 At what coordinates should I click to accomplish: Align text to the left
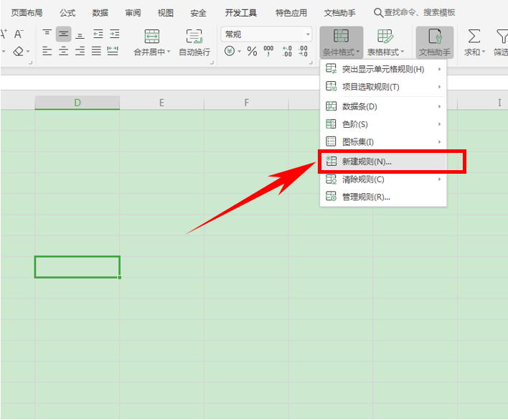(x=47, y=51)
